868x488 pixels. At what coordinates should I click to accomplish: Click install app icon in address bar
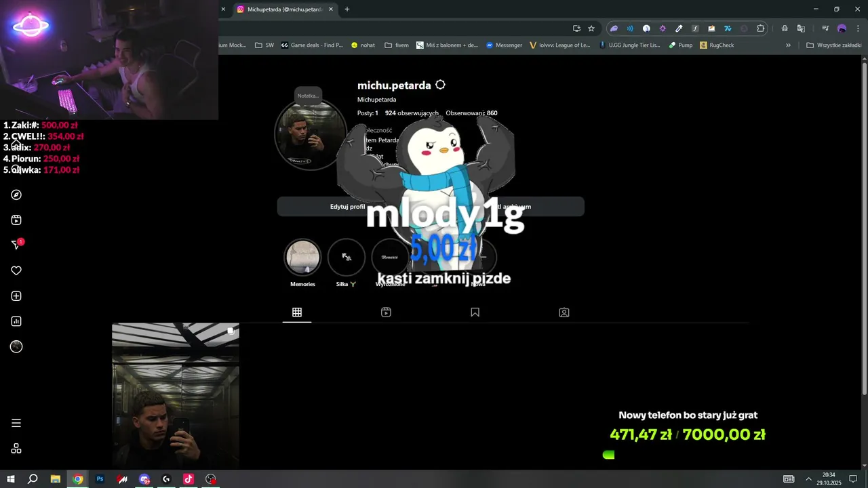(576, 28)
